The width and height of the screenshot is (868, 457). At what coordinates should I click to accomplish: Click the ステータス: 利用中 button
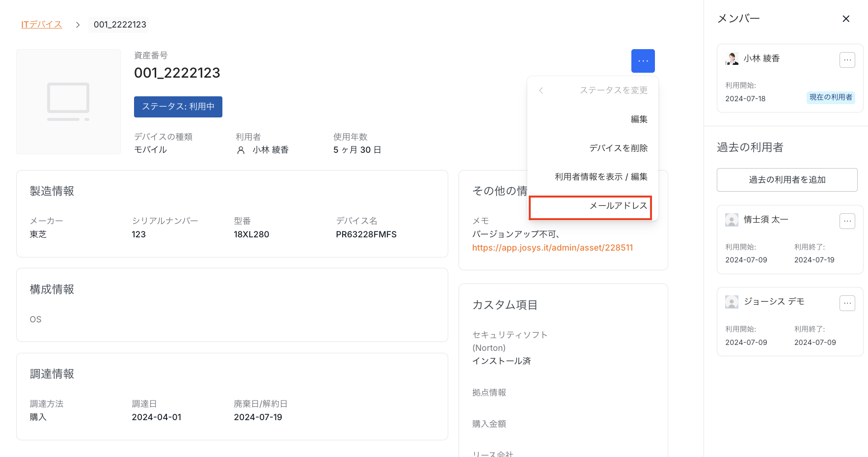[x=178, y=107]
